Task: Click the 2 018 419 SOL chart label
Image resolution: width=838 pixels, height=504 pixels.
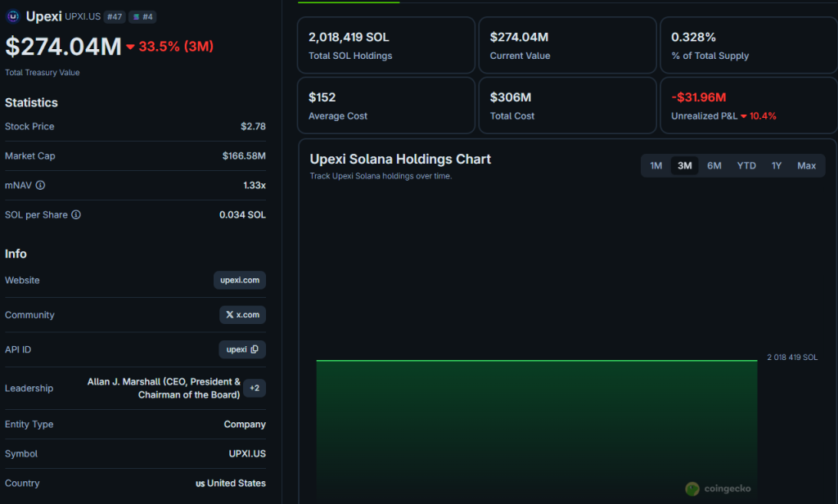Action: tap(792, 357)
